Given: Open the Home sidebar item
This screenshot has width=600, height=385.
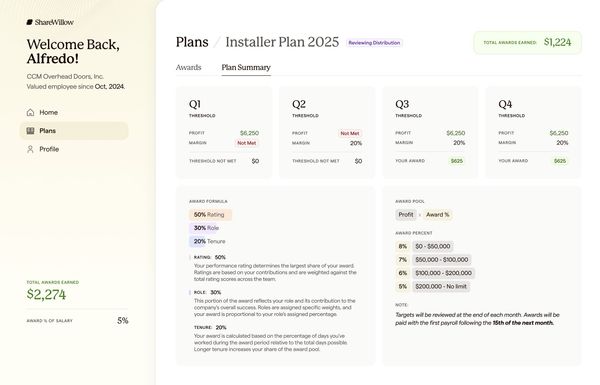Looking at the screenshot, I should [74, 112].
